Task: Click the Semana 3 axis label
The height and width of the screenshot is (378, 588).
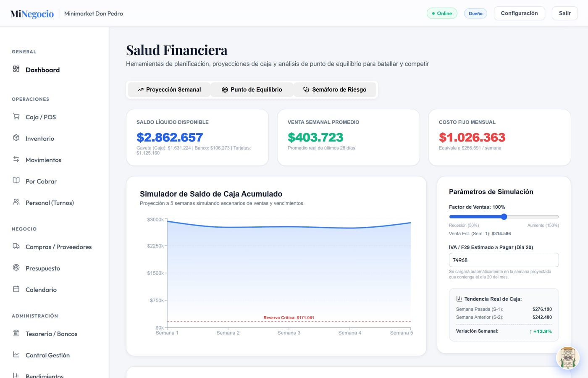Action: point(289,333)
